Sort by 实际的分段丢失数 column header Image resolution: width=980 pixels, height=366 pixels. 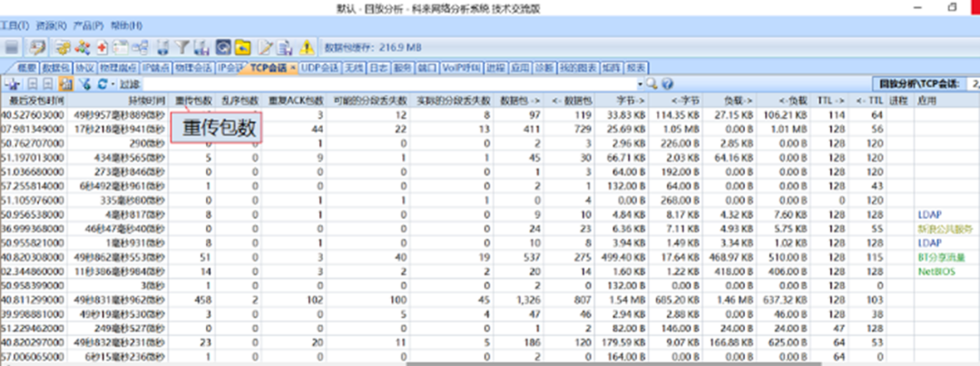(x=453, y=100)
